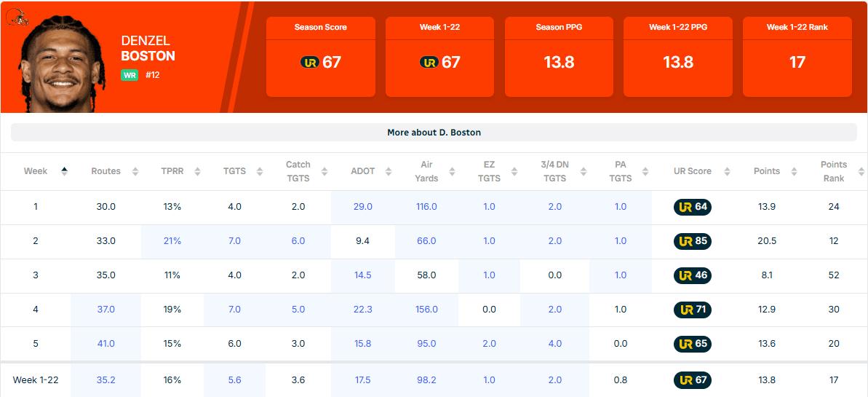Screen dimensions: 868x397
Task: Sort table by 3/4 DN TGTS arrows
Action: pos(583,171)
